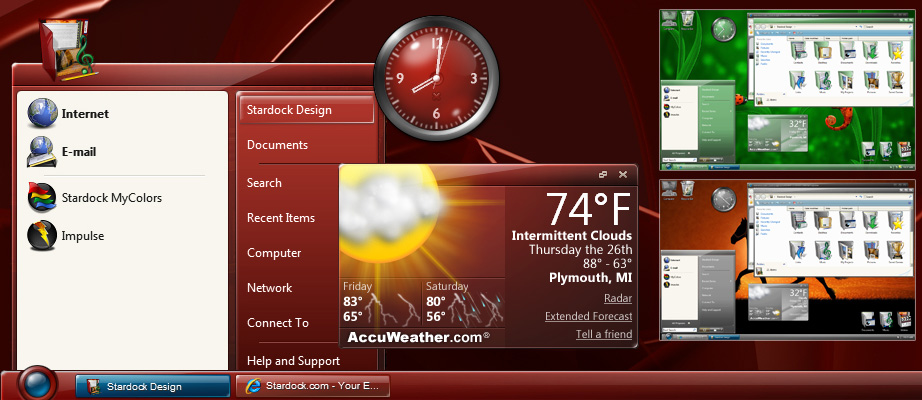Click the Plymouth, MI location text
The image size is (922, 400).
[x=590, y=277]
